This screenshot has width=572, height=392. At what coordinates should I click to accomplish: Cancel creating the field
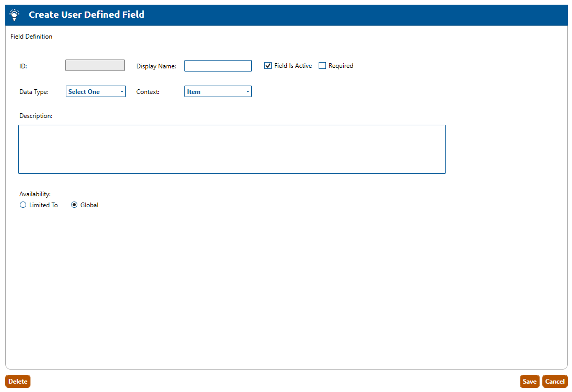pos(555,382)
